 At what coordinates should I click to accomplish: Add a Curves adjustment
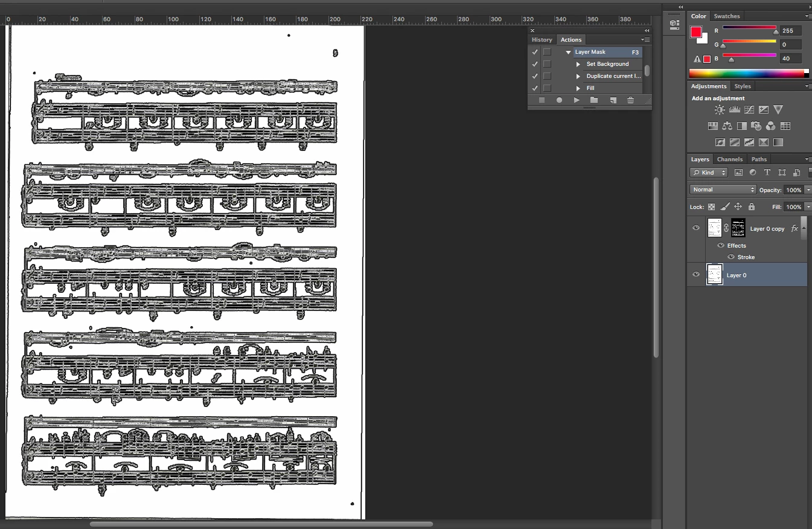[x=749, y=110]
